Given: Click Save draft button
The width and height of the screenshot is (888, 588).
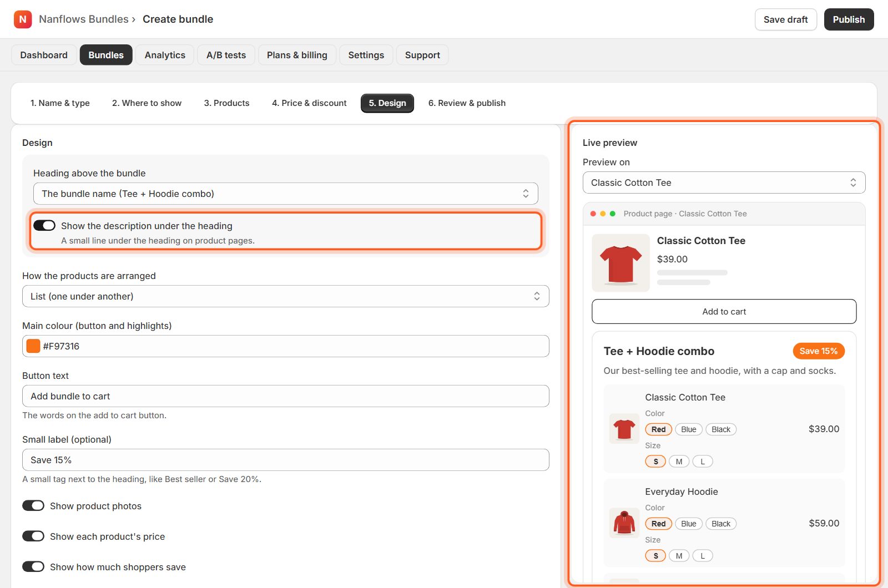Looking at the screenshot, I should point(786,19).
